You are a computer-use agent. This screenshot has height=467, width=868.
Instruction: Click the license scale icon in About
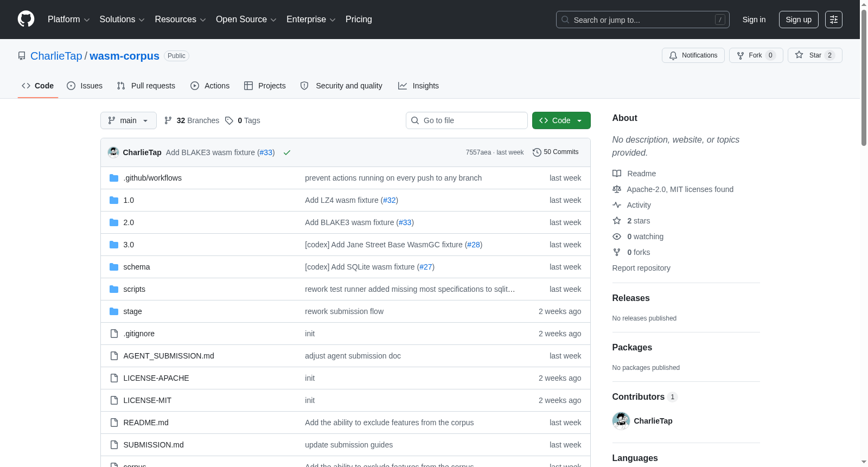coord(617,189)
